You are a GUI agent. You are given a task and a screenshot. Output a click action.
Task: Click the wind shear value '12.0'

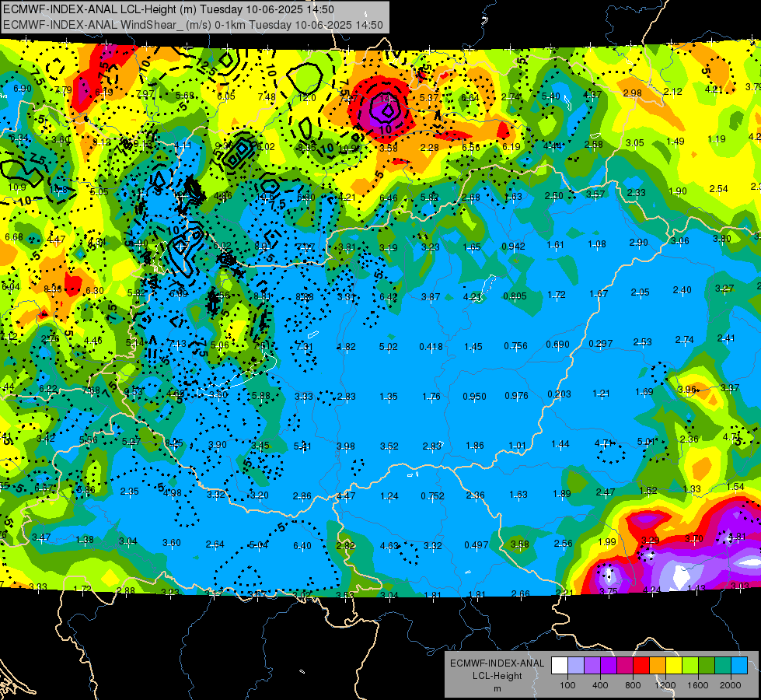(x=307, y=98)
